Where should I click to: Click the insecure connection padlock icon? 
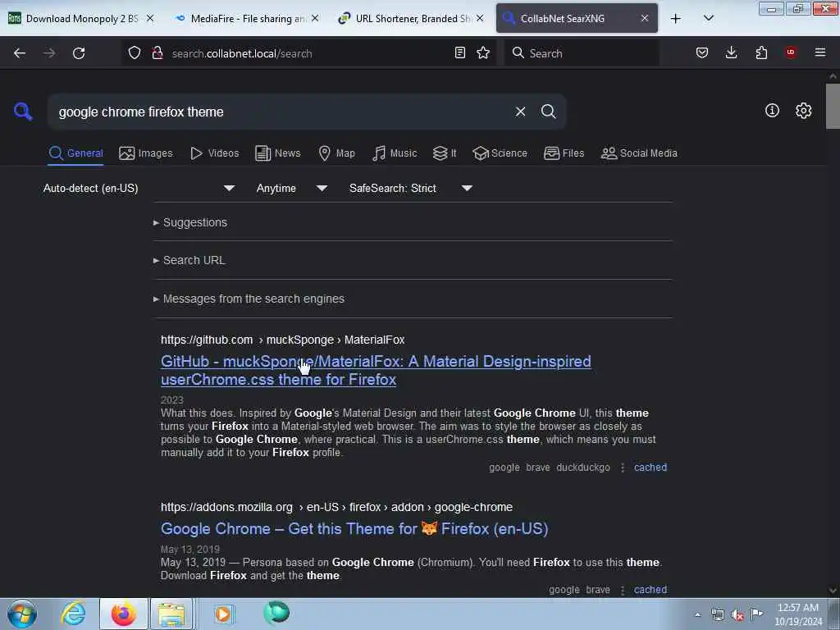click(x=157, y=52)
